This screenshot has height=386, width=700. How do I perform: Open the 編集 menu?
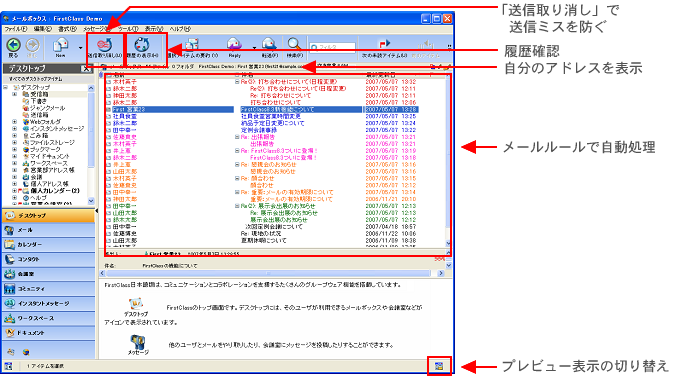point(42,29)
